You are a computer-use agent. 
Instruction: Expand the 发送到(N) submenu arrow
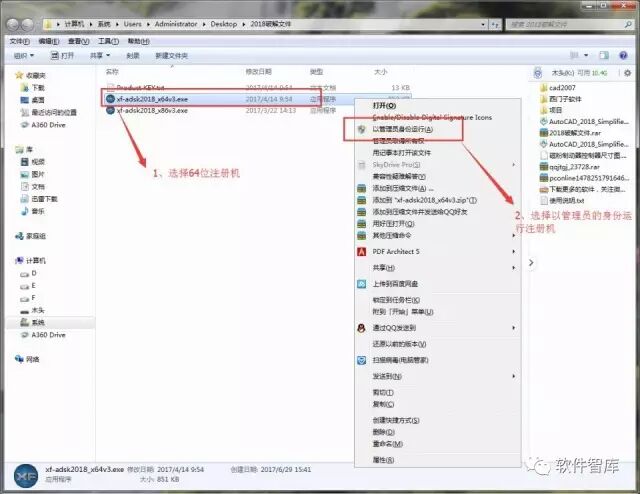tap(513, 376)
